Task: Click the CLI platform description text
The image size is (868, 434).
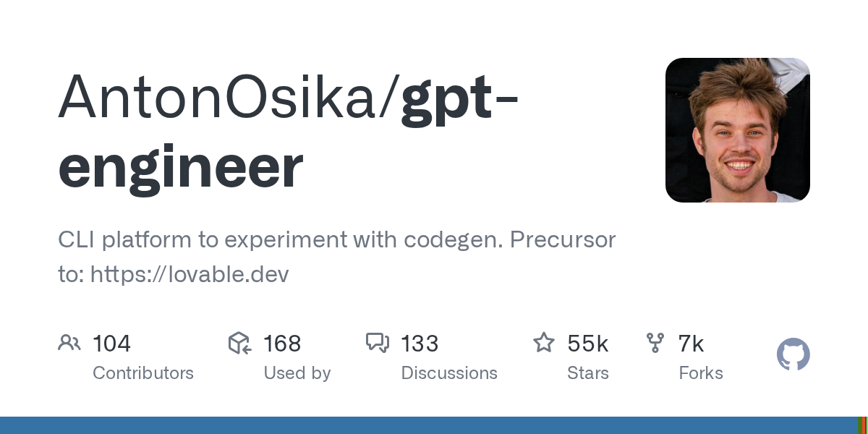Action: (x=336, y=240)
